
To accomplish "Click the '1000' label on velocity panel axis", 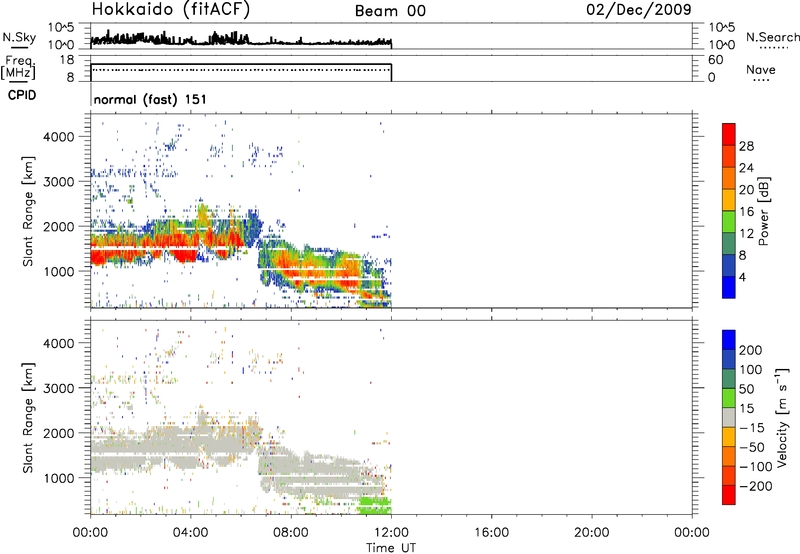I will (x=58, y=478).
